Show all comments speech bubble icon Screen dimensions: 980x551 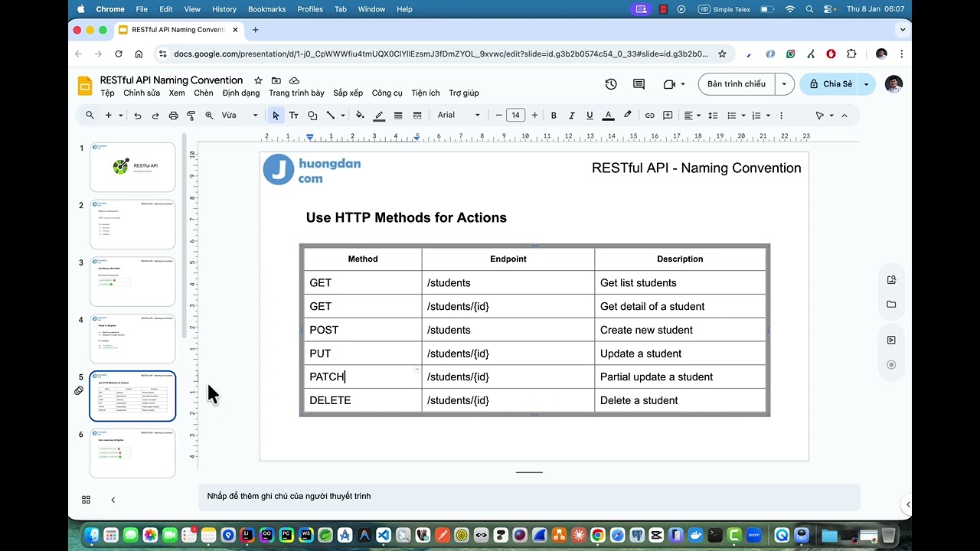[639, 84]
